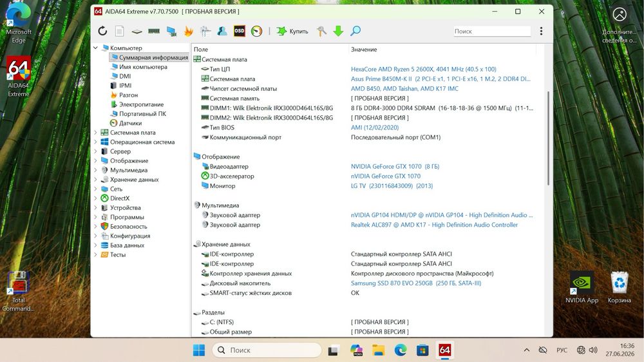Open the Корзина recycle bin icon
Viewport: 644px width, 362px height.
click(x=620, y=288)
